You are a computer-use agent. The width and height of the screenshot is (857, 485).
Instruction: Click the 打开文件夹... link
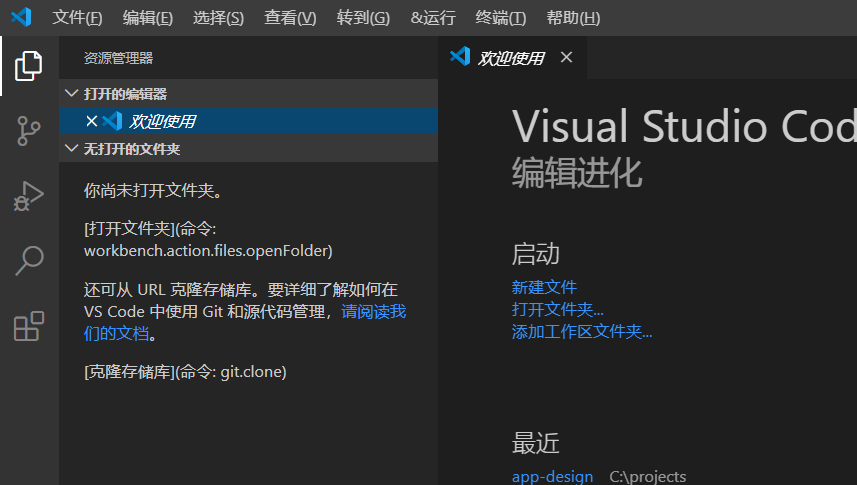coord(557,309)
